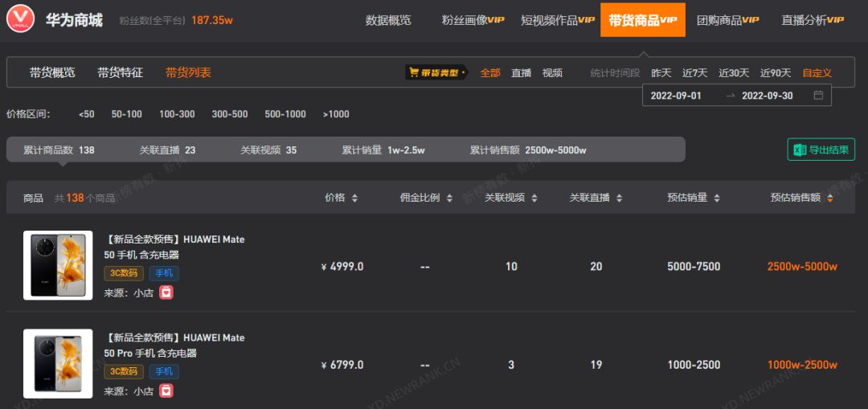Filter type by 直播
868x409 pixels.
(x=521, y=72)
